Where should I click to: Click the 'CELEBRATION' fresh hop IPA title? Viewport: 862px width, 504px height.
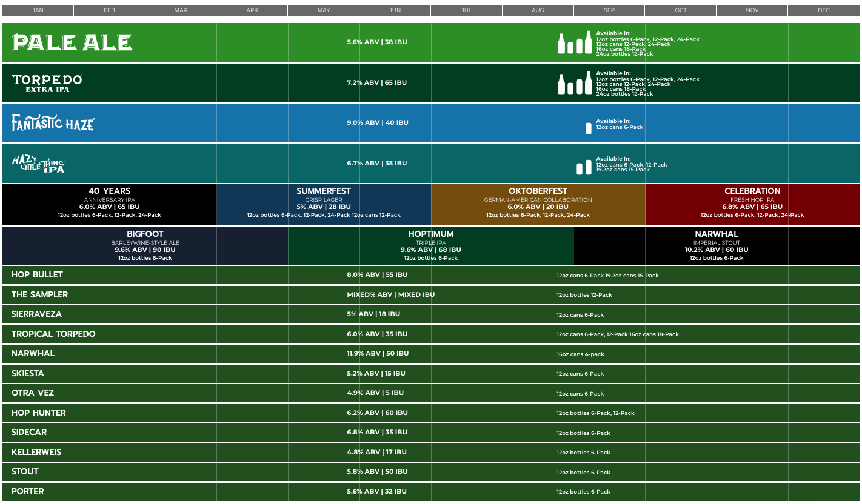[752, 191]
